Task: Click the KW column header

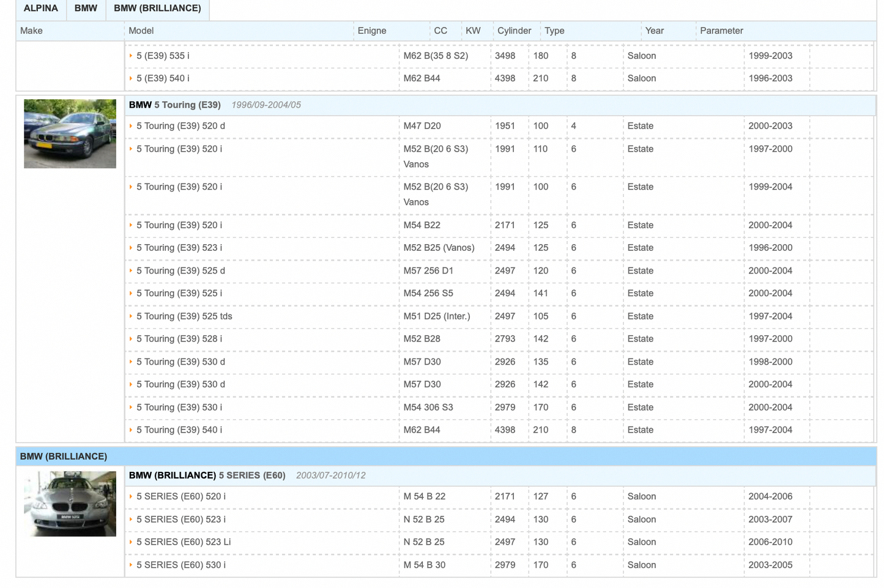Action: click(473, 31)
